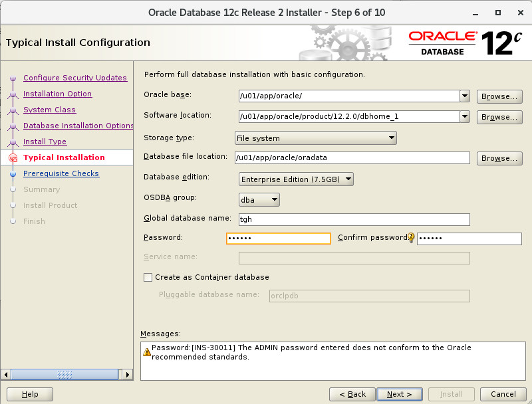Click the Typical Installation step marker icon
Image resolution: width=532 pixels, height=404 pixels.
click(x=13, y=158)
